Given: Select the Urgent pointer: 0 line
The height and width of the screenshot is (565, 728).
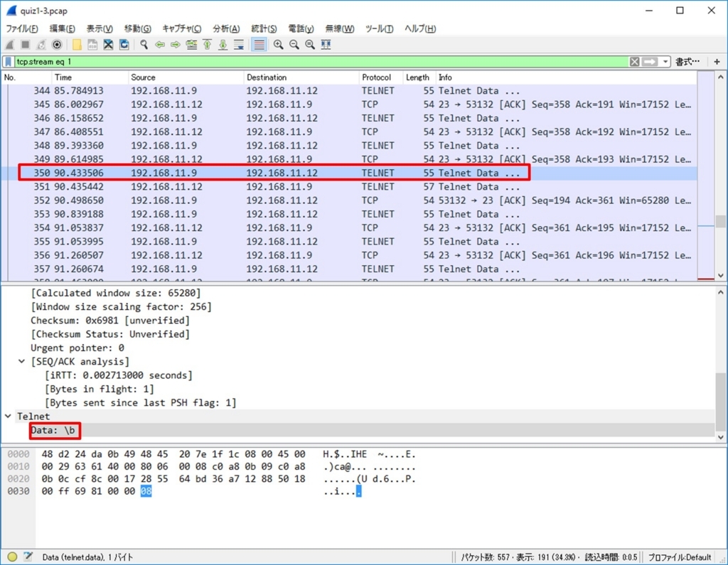Looking at the screenshot, I should click(77, 348).
